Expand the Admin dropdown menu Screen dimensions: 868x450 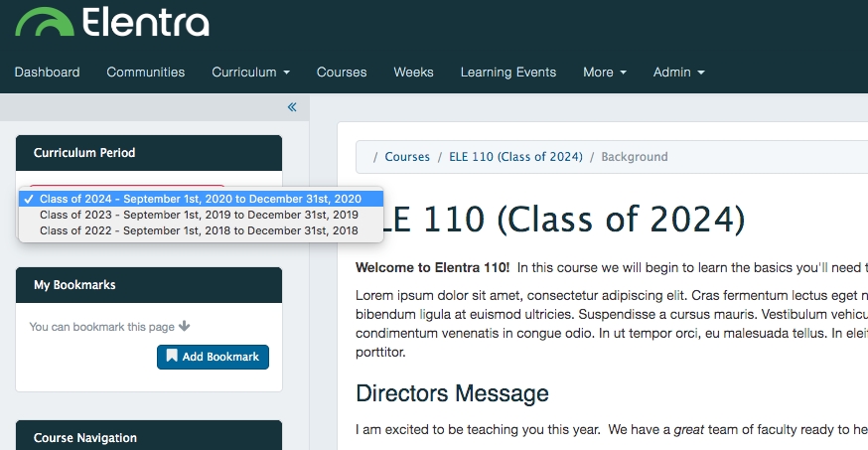pyautogui.click(x=678, y=72)
